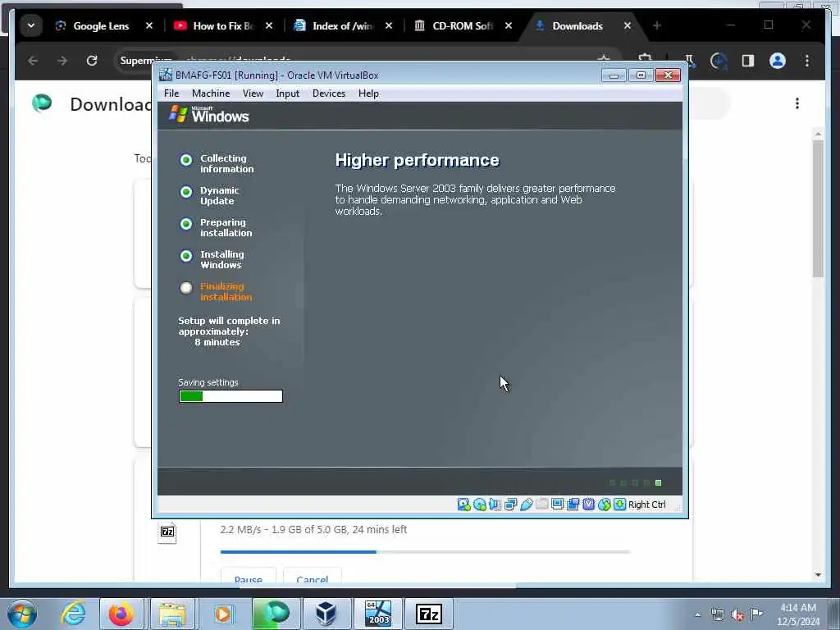Cancel the 7z download

click(313, 575)
